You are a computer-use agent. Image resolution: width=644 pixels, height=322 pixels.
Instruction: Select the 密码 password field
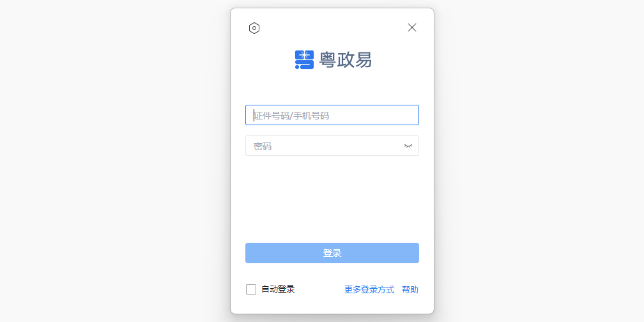[332, 146]
